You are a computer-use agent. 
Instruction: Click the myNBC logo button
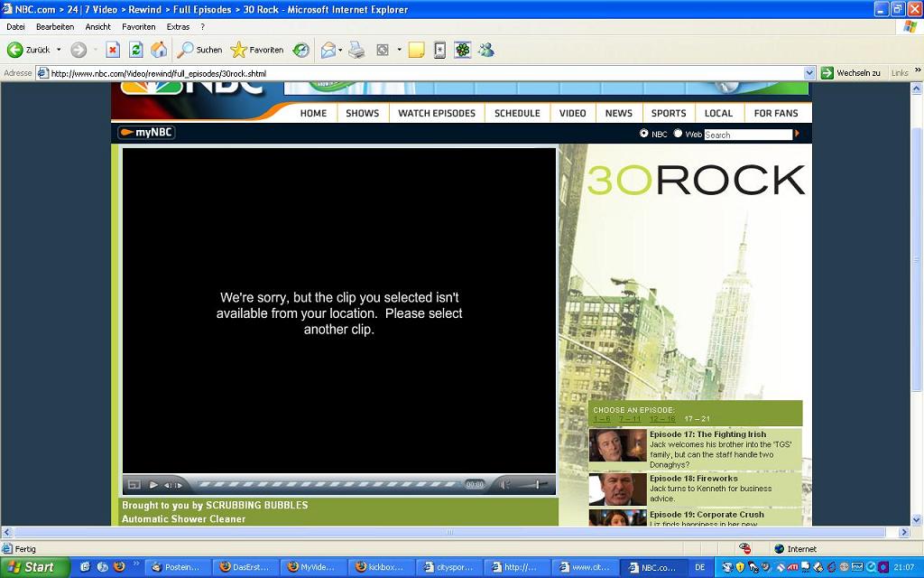click(x=146, y=133)
